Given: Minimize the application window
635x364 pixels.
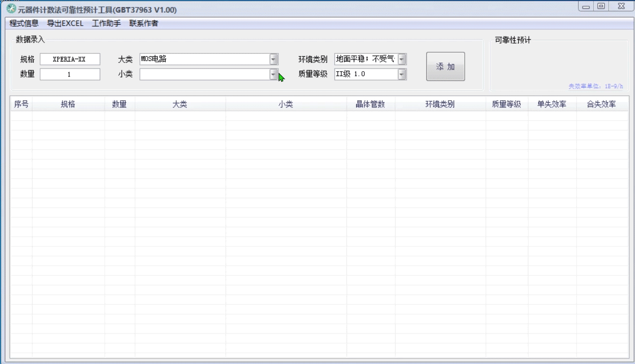Looking at the screenshot, I should point(587,7).
